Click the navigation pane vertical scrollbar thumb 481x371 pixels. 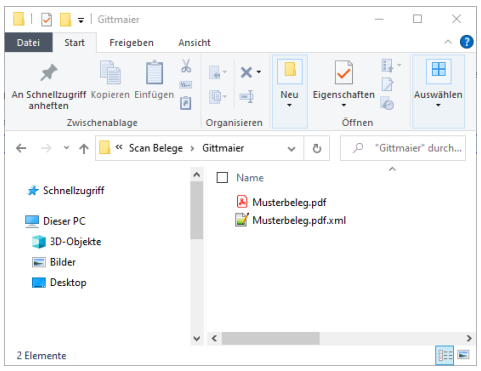pyautogui.click(x=197, y=210)
